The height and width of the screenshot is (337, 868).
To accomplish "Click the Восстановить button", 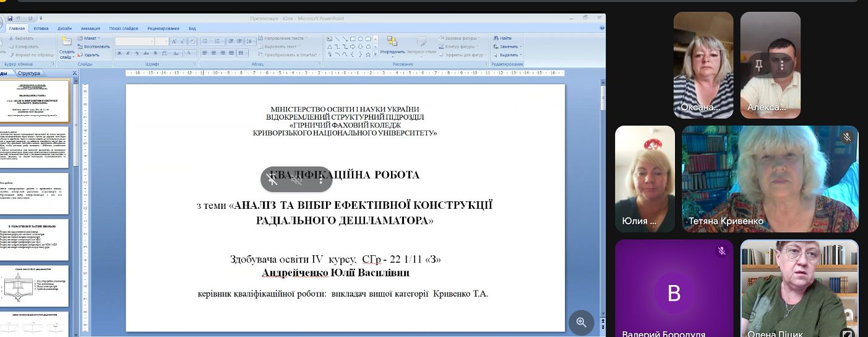I will 94,46.
